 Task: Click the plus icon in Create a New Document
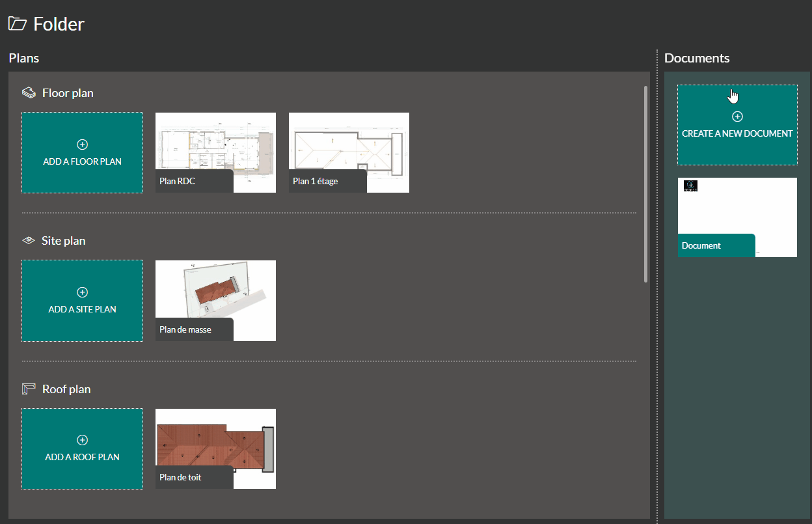point(737,117)
